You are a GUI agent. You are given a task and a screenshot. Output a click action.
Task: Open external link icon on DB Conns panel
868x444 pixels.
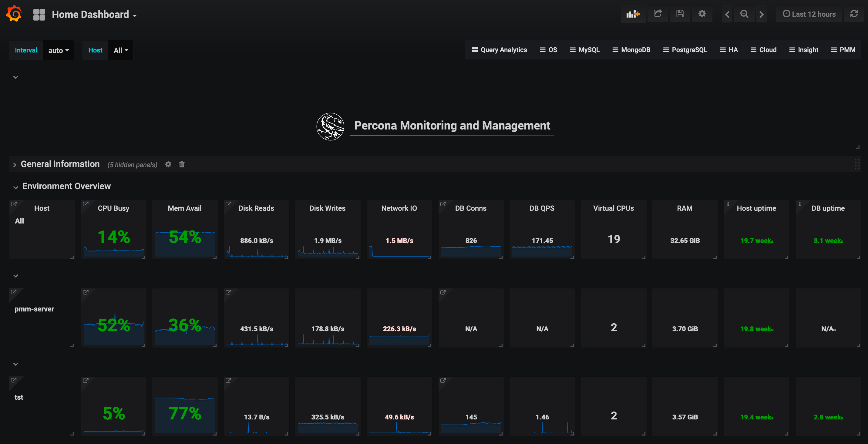(443, 204)
